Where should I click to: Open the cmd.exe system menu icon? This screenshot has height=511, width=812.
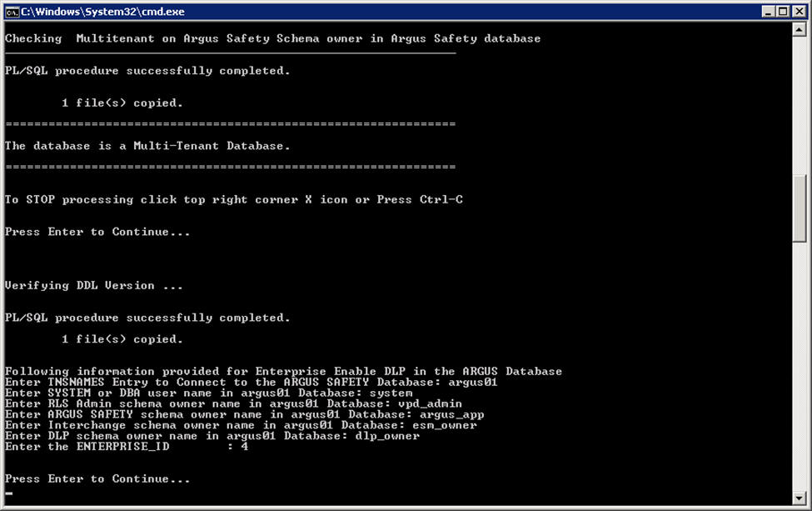point(12,12)
